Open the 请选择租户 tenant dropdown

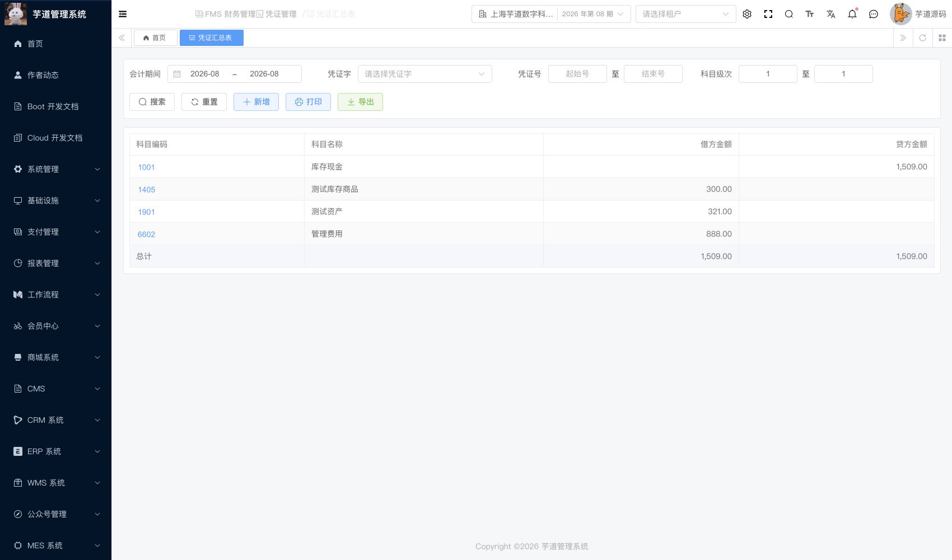685,14
